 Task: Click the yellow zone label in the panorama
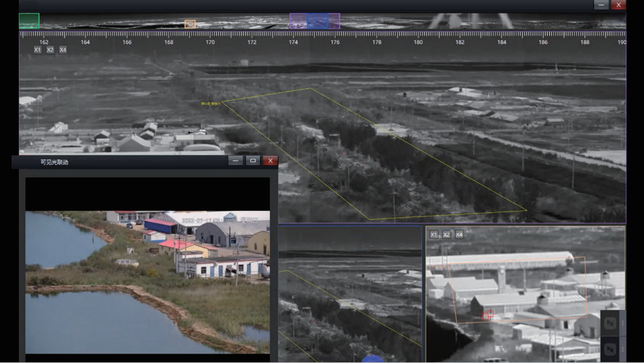point(211,104)
